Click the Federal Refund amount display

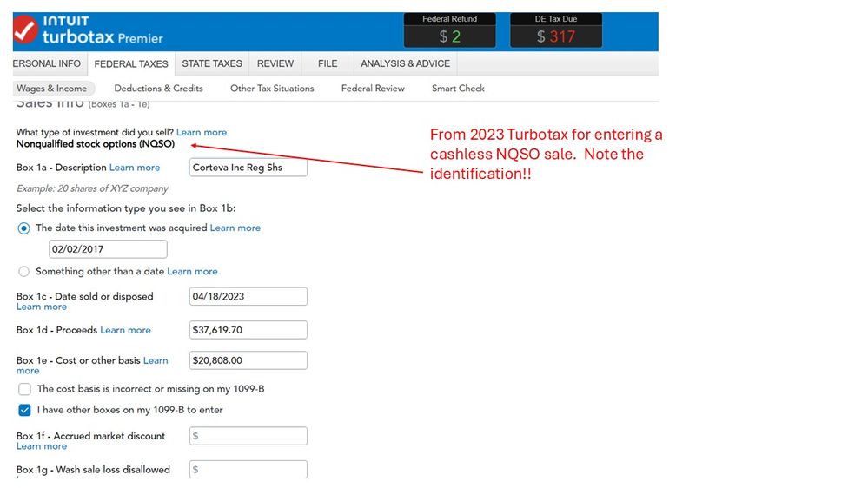(x=449, y=36)
